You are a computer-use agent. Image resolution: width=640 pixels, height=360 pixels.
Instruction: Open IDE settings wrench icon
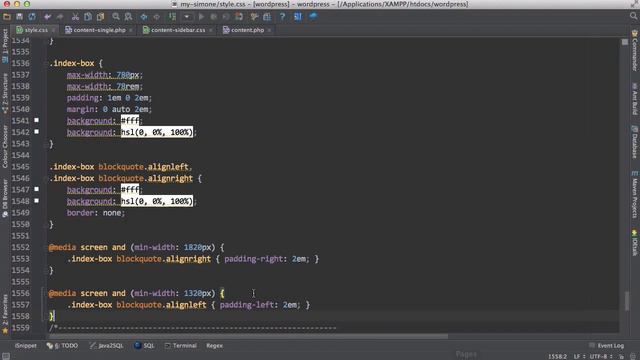pos(254,17)
